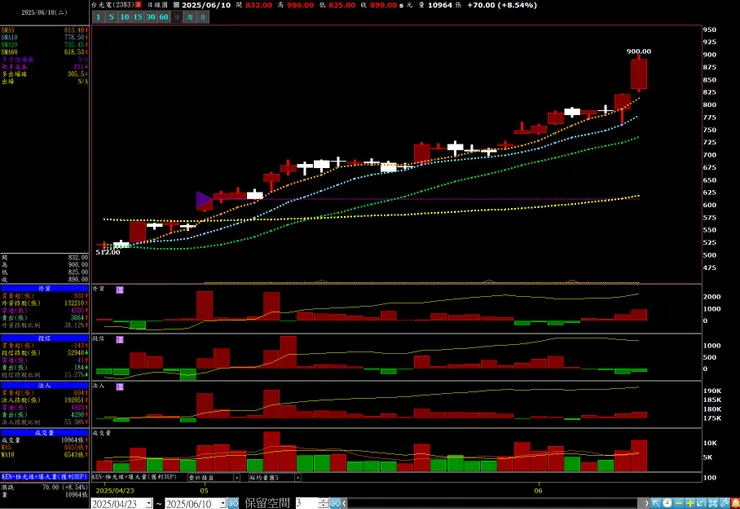Click the 512.00 low price label
Viewport: 740px width, 509px height.
(x=108, y=252)
